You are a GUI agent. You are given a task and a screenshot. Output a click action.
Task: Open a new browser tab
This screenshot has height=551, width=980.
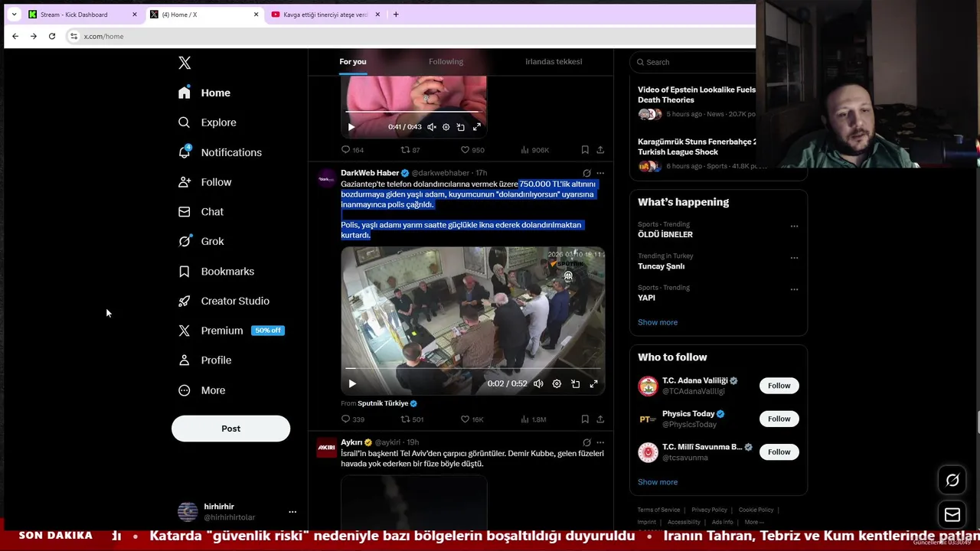coord(396,15)
